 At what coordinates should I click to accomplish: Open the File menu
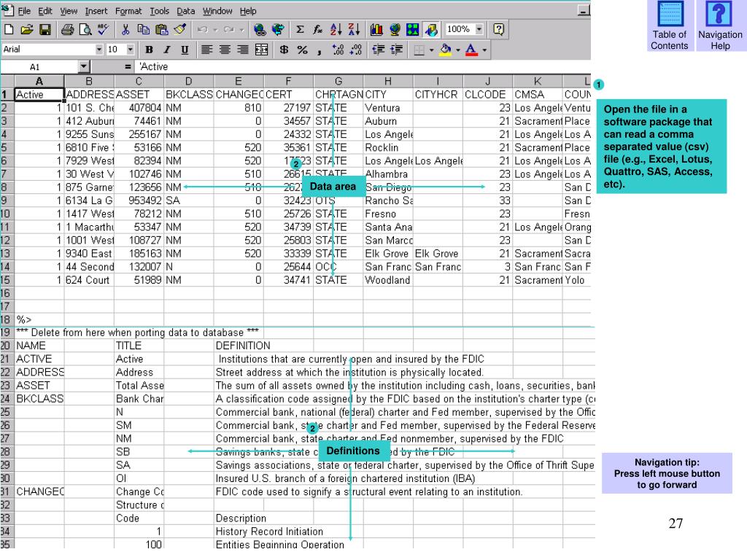[x=24, y=11]
